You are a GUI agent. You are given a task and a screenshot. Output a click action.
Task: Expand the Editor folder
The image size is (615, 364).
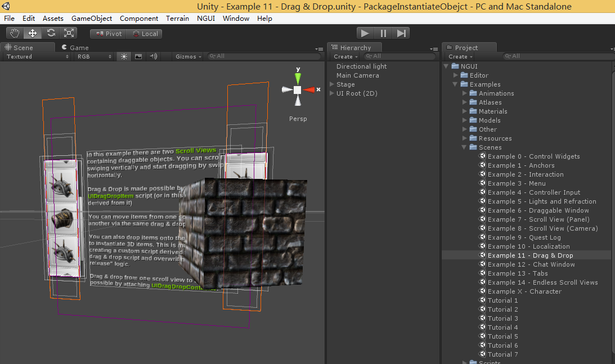(x=455, y=75)
